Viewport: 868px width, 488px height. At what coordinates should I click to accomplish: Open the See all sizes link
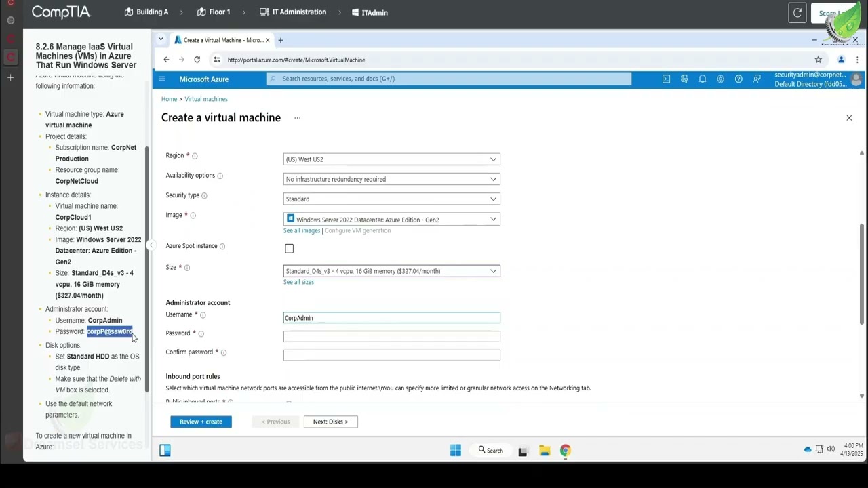pos(298,282)
